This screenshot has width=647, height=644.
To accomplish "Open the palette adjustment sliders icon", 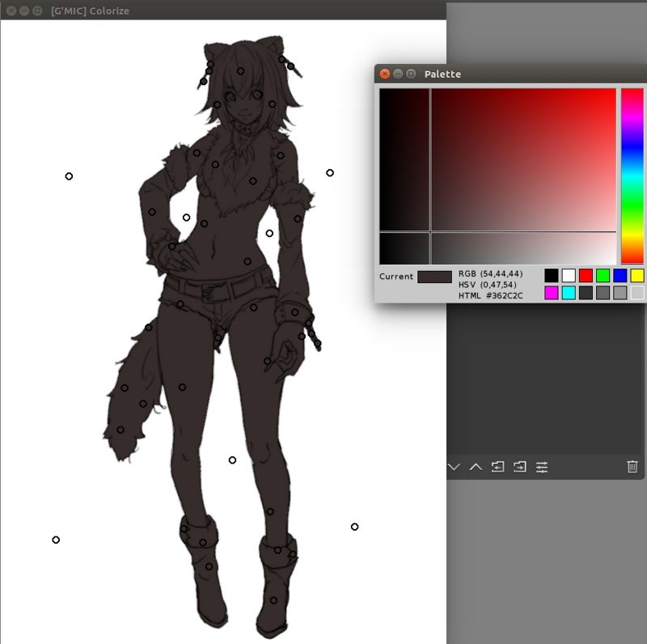I will [542, 467].
